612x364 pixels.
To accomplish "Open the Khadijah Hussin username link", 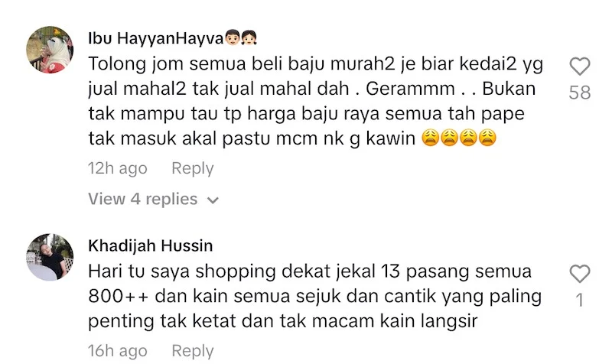I will tap(151, 245).
